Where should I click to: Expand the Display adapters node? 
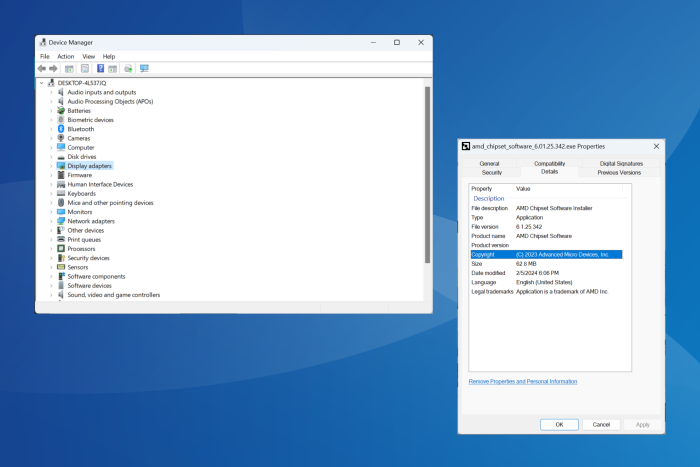[51, 166]
